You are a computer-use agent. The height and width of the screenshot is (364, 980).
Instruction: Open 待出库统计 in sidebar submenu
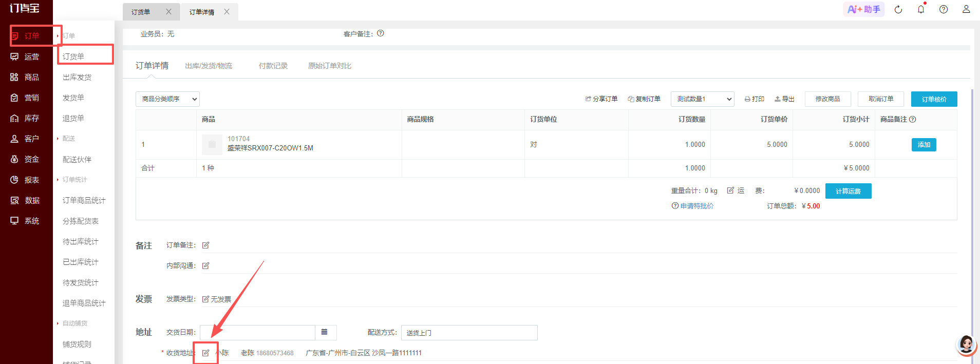[81, 241]
